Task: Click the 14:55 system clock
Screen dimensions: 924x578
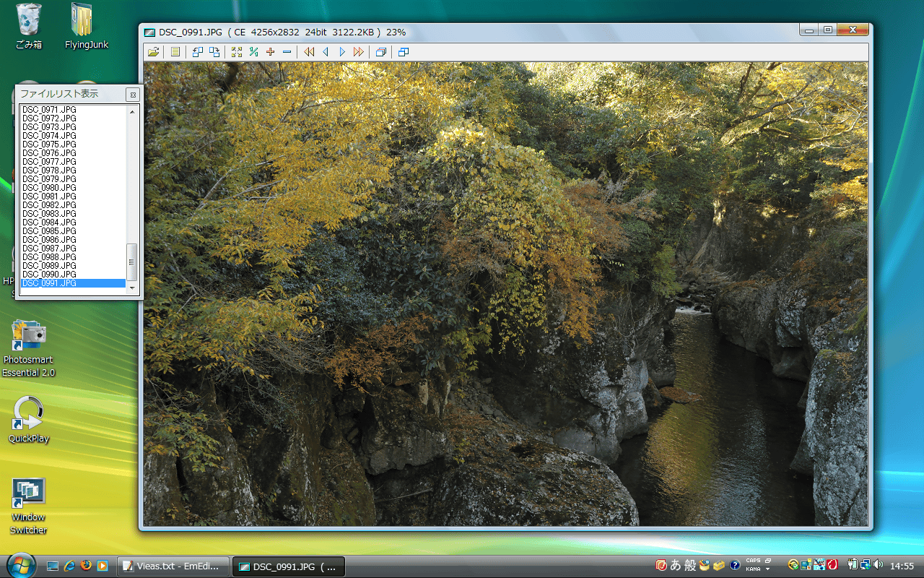Action: (902, 566)
